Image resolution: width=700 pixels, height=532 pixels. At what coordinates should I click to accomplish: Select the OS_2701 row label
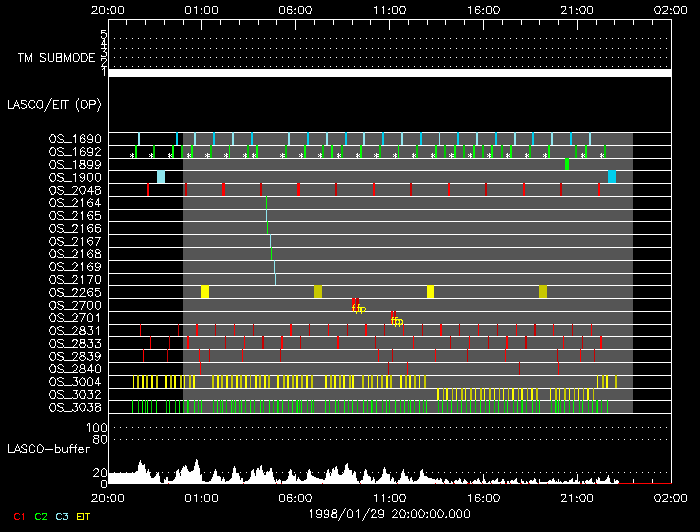click(x=75, y=318)
